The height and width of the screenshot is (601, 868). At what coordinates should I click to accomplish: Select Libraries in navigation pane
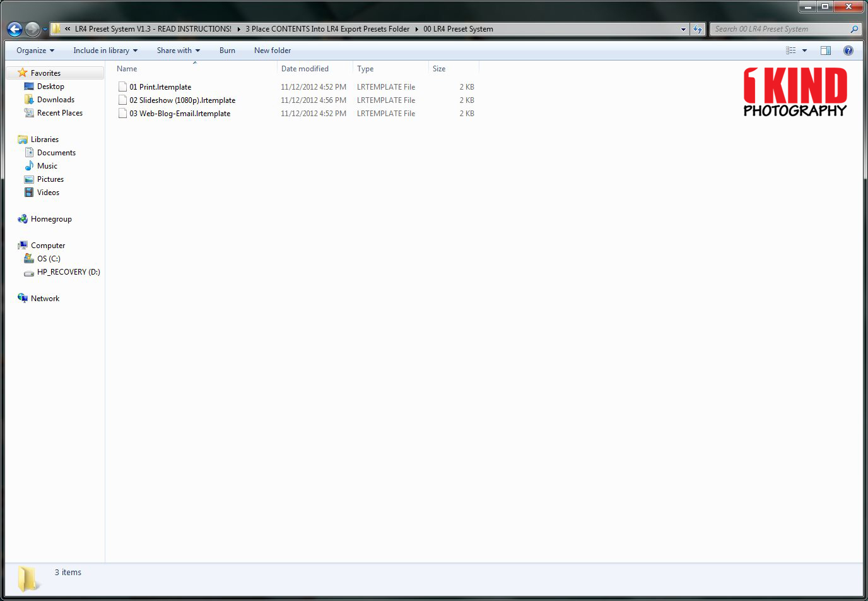pos(45,140)
